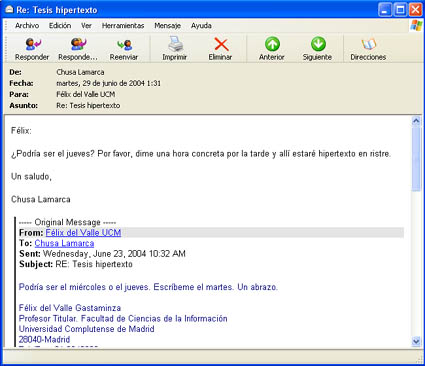The width and height of the screenshot is (425, 366).
Task: Click the envelope icon in the title bar
Action: [x=9, y=10]
